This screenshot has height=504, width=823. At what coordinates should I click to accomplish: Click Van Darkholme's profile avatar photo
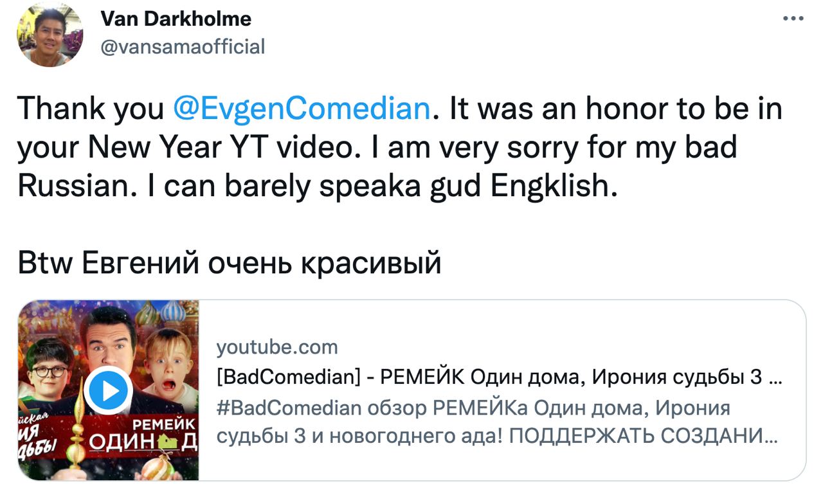pyautogui.click(x=50, y=35)
